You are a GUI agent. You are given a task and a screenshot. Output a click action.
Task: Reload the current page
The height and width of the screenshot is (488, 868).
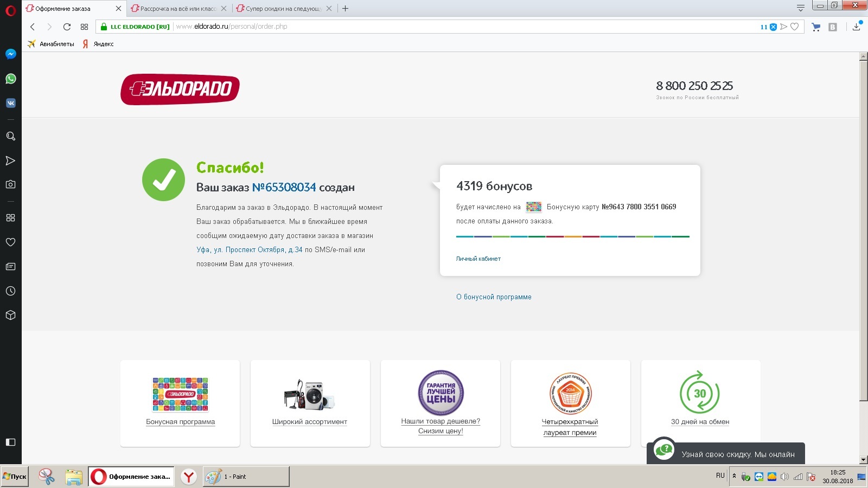(67, 27)
